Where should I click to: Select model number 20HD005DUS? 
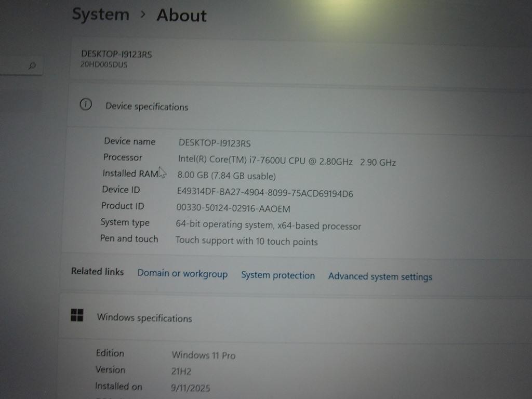pyautogui.click(x=104, y=64)
